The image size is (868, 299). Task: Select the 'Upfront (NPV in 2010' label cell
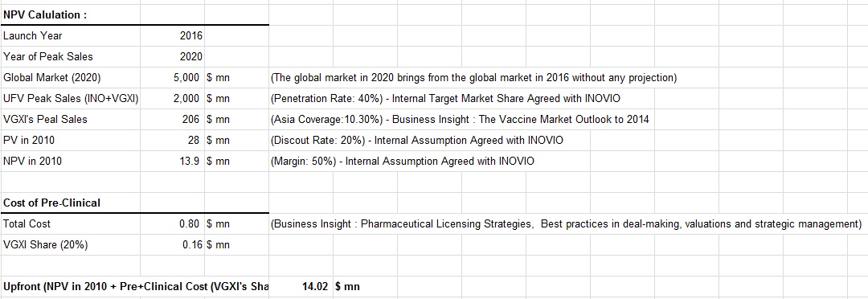pyautogui.click(x=136, y=286)
